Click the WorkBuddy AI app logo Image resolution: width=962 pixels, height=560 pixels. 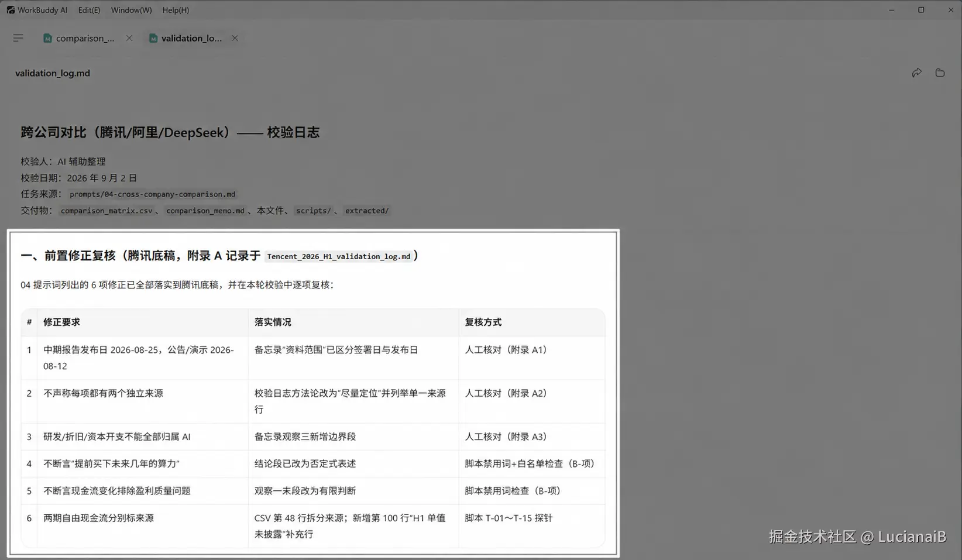pyautogui.click(x=11, y=10)
